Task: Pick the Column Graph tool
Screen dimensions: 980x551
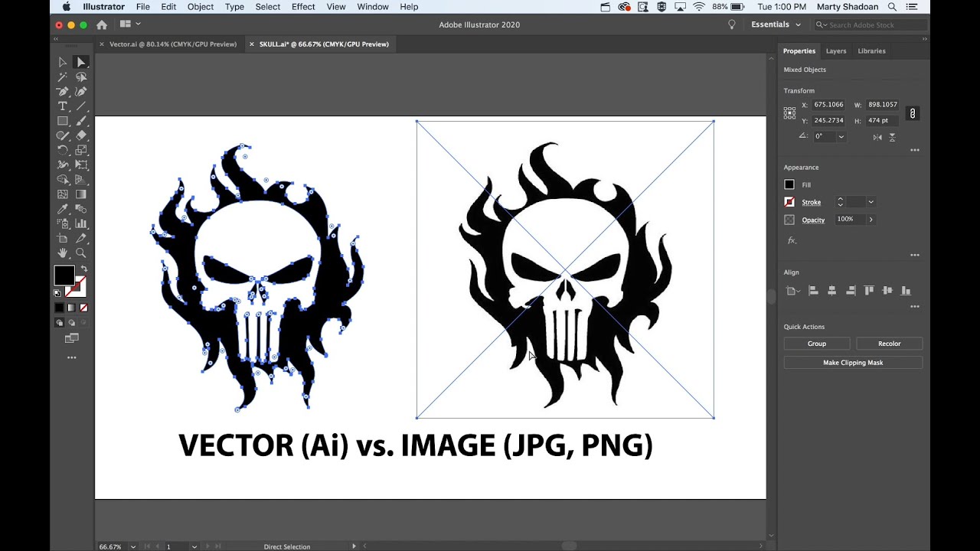Action: 81,223
